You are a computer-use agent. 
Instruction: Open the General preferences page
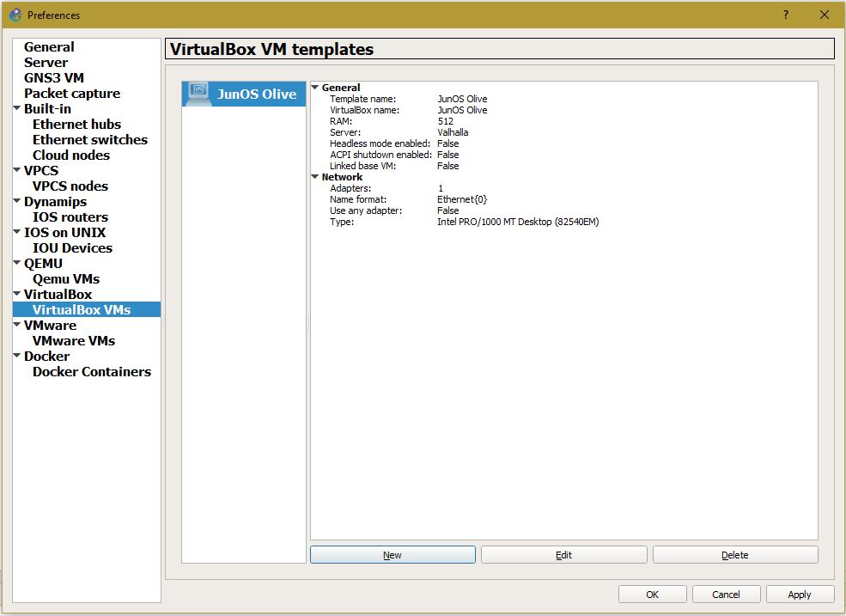tap(49, 47)
